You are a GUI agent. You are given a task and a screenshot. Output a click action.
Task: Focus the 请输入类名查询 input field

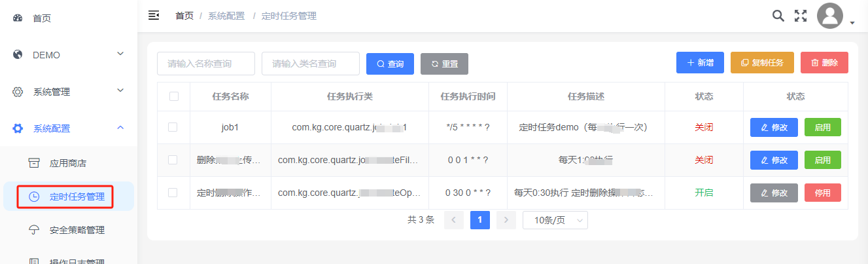(x=311, y=64)
